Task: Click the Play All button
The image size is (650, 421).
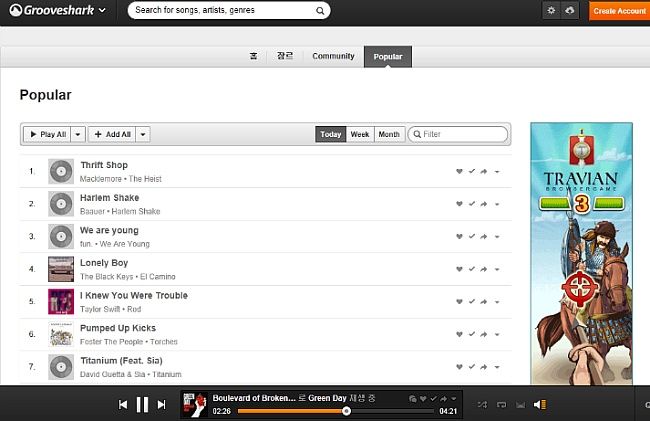Action: coord(47,134)
